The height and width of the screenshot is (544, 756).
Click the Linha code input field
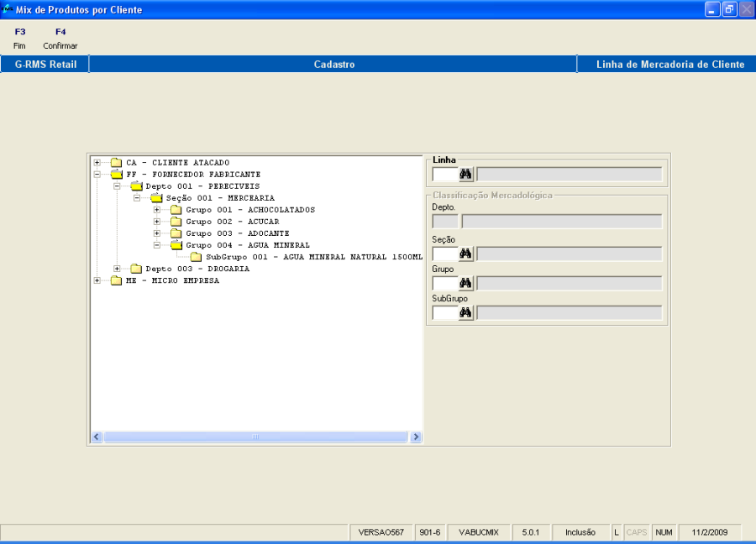(x=444, y=174)
